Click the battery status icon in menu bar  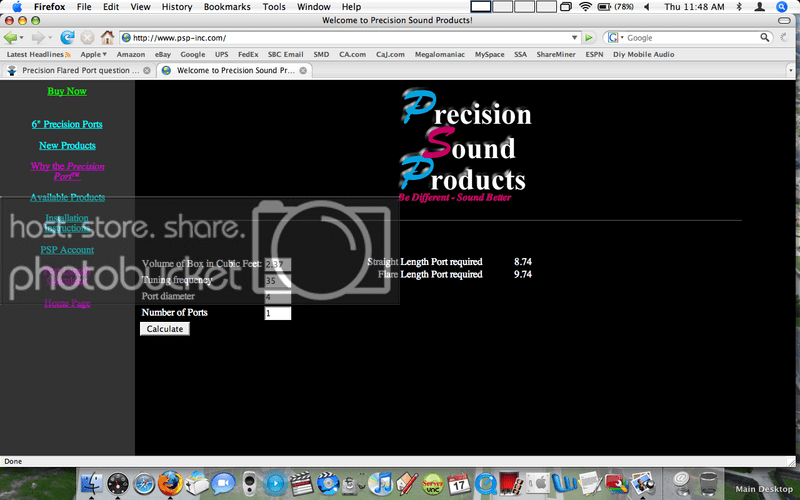[x=604, y=7]
